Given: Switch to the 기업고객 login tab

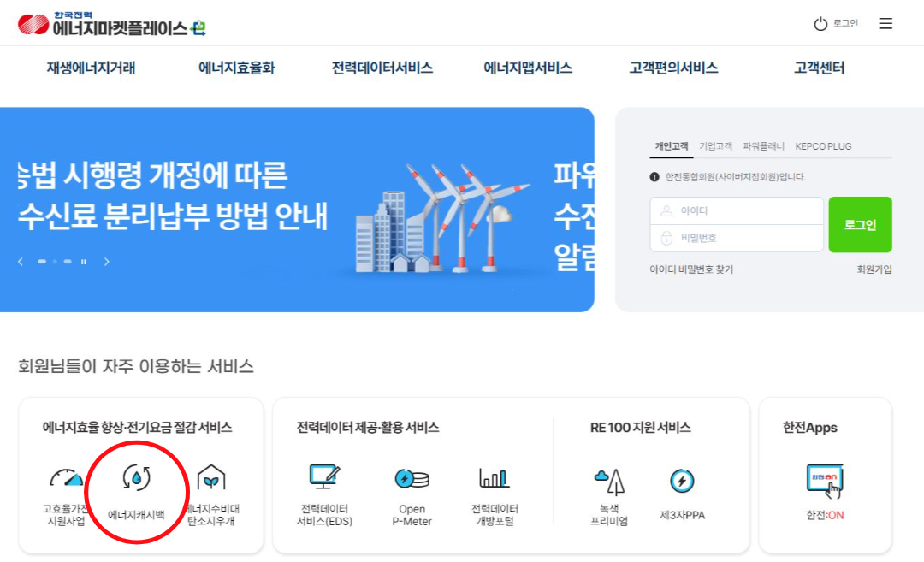Looking at the screenshot, I should (715, 145).
